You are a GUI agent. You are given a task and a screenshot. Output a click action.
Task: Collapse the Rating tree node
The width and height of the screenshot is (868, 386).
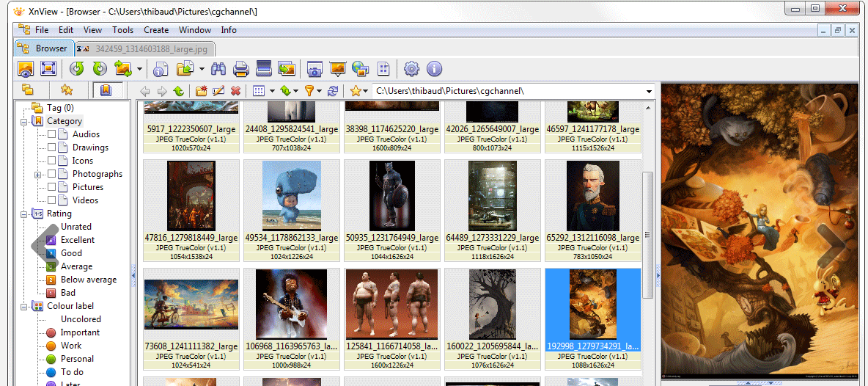pyautogui.click(x=24, y=214)
